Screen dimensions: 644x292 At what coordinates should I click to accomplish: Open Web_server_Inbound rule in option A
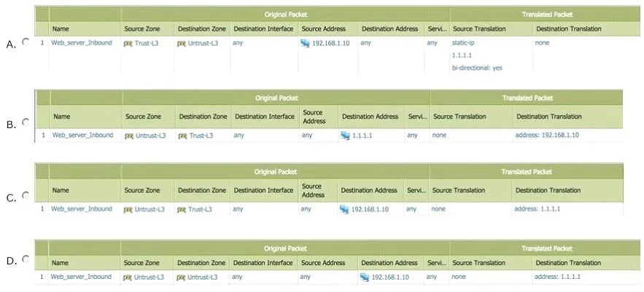82,43
